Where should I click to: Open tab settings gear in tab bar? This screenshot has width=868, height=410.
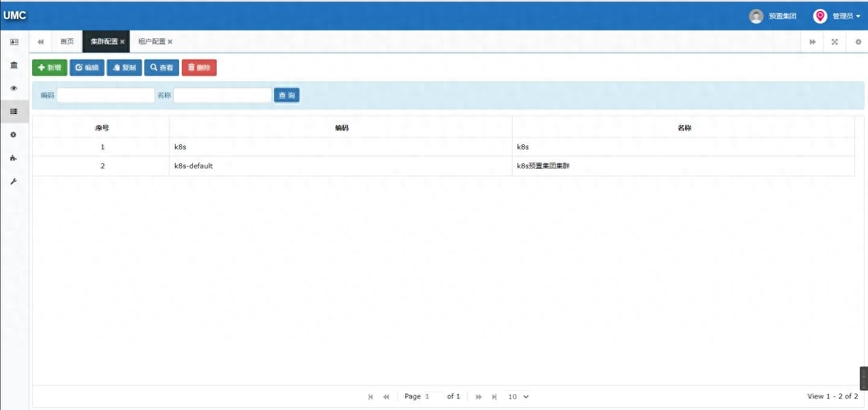pyautogui.click(x=858, y=42)
